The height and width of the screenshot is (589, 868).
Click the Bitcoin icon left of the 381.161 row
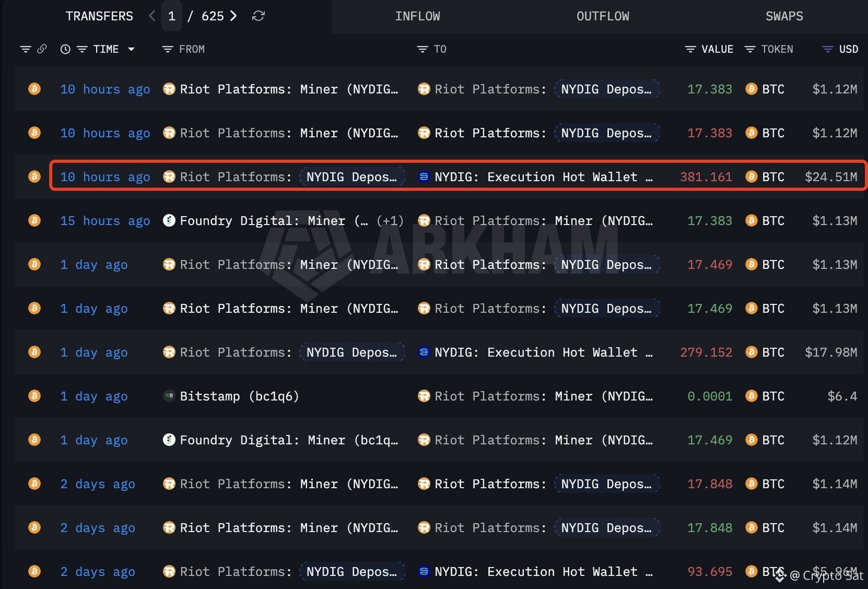pos(34,176)
